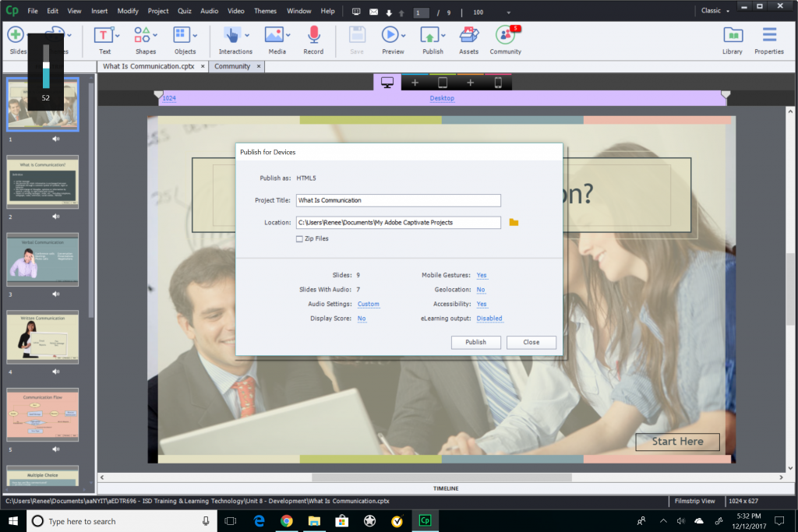Open the Modify menu
Viewport: 798px width, 532px height.
[x=127, y=11]
